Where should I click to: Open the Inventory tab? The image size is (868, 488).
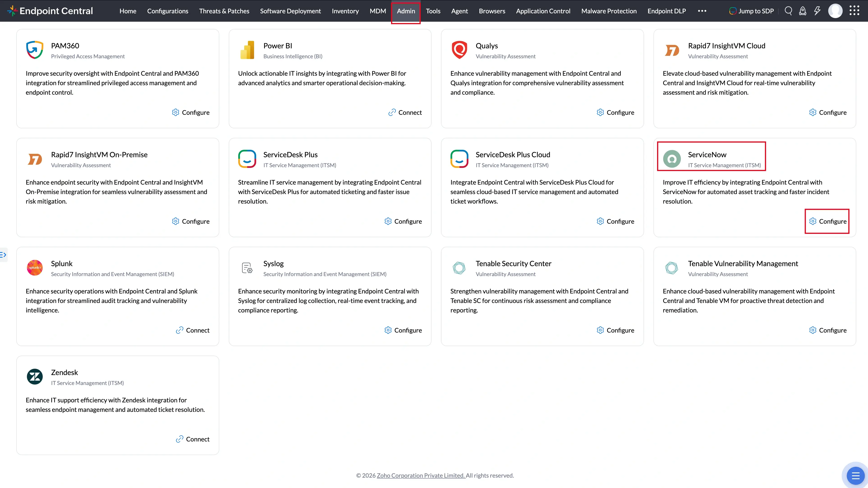click(x=345, y=11)
